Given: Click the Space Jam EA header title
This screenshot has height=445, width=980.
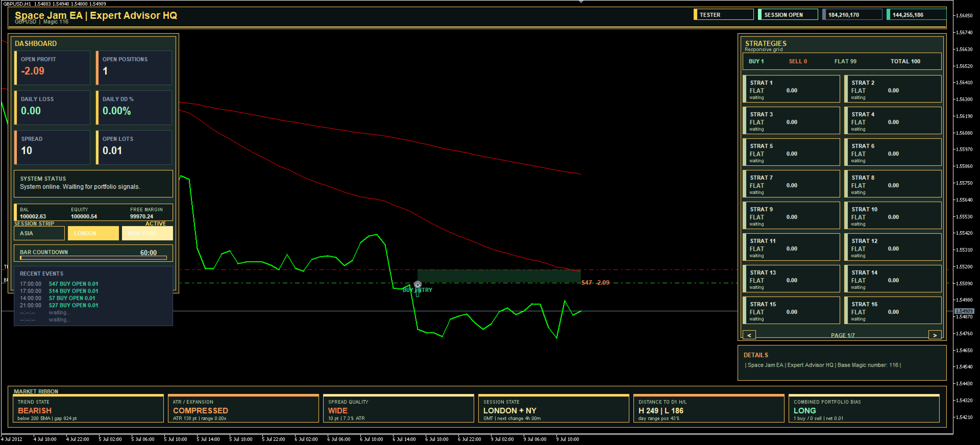Looking at the screenshot, I should pyautogui.click(x=96, y=15).
